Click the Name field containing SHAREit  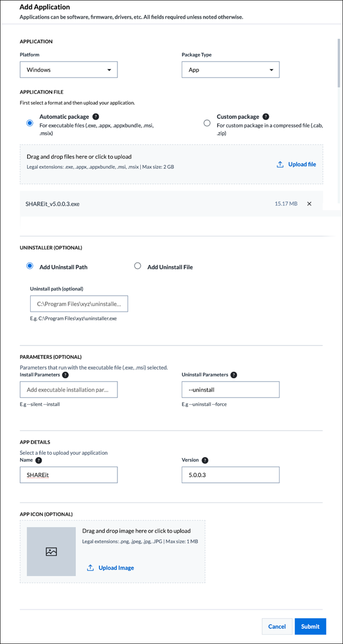[69, 474]
